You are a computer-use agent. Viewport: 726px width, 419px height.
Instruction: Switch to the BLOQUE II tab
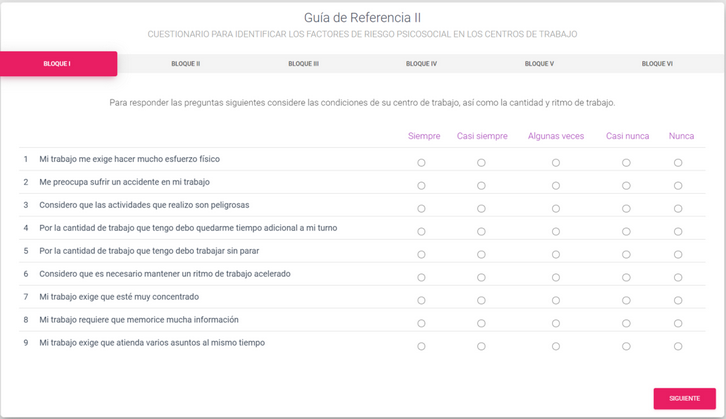(x=185, y=64)
